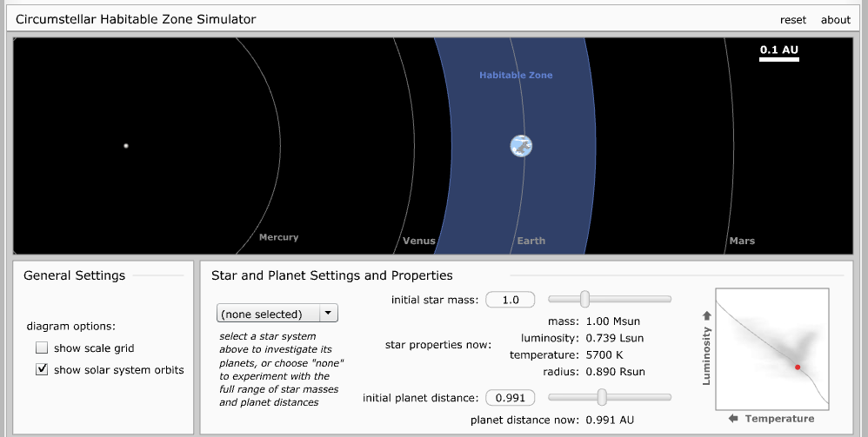868x437 pixels.
Task: Click the Mercury orbit label
Action: (x=278, y=237)
